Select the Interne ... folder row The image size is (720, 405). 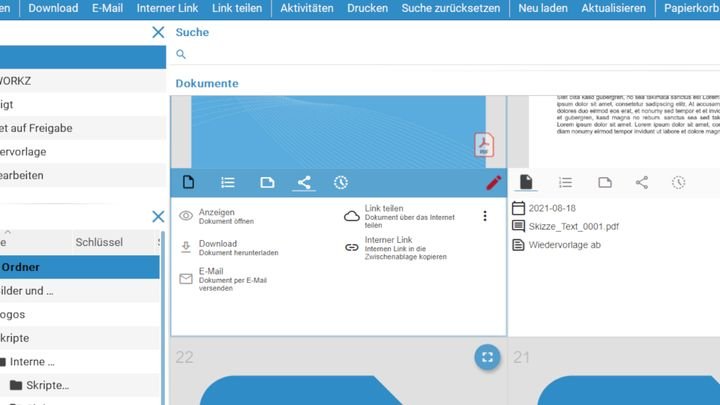tap(79, 361)
